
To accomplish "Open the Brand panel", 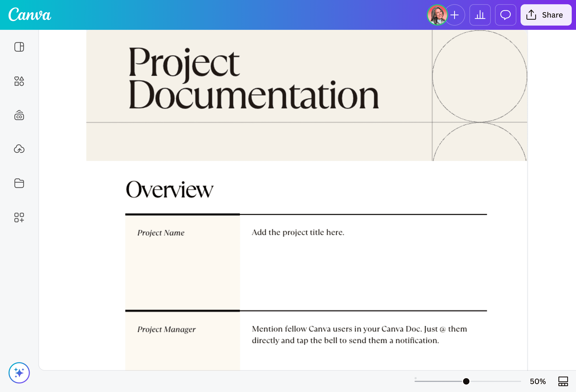I will (19, 115).
